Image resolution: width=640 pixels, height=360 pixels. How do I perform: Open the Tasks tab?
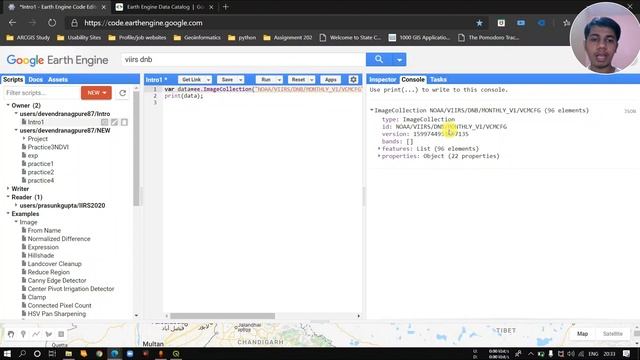click(438, 80)
